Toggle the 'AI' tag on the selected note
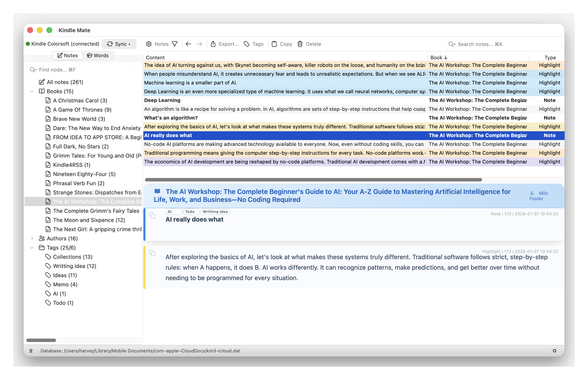Screen dimensions: 588x380 [x=174, y=212]
